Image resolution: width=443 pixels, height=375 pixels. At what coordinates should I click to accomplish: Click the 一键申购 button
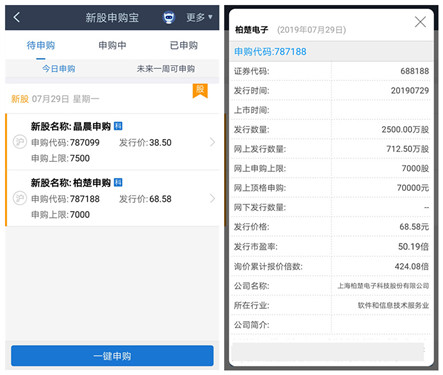[112, 356]
